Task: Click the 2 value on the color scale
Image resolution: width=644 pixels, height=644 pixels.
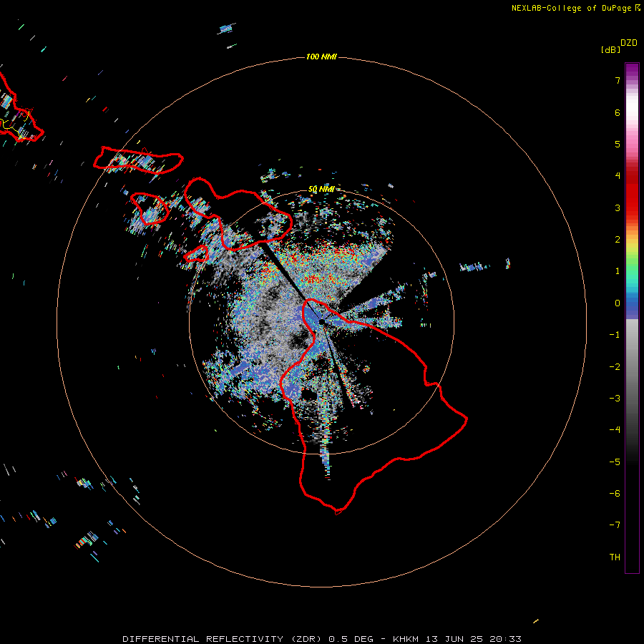Action: [618, 240]
